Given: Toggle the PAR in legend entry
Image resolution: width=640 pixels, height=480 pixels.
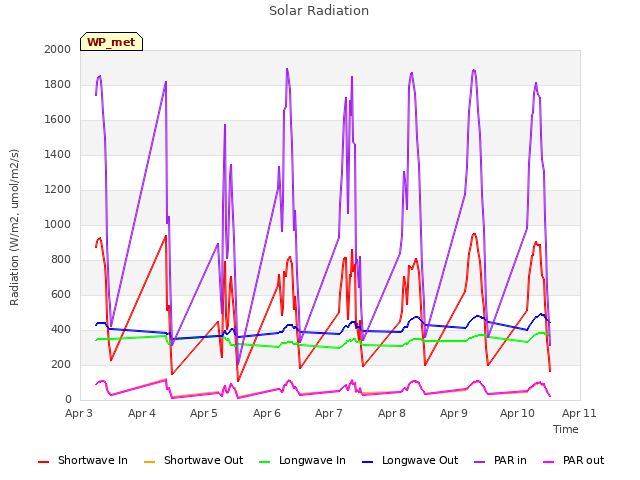Looking at the screenshot, I should 500,460.
